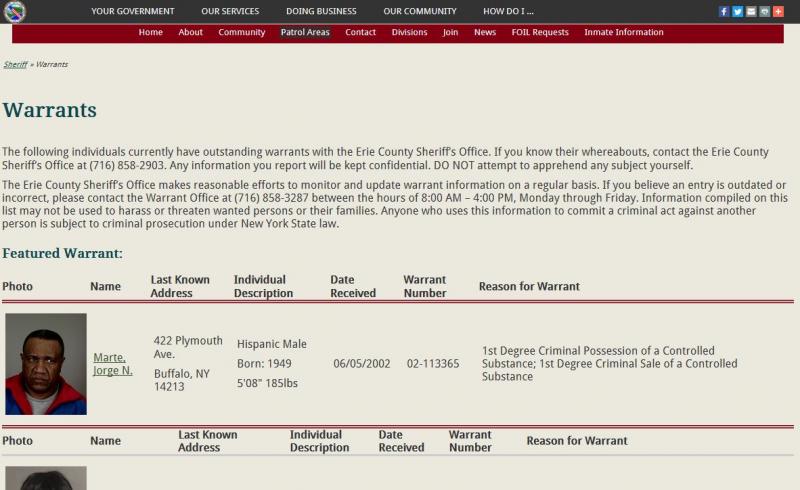Open the Contact tab
The image size is (800, 490).
360,32
